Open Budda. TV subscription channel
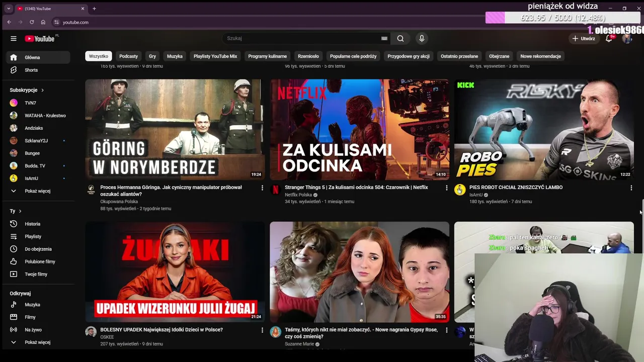This screenshot has width=644, height=362. [38, 166]
